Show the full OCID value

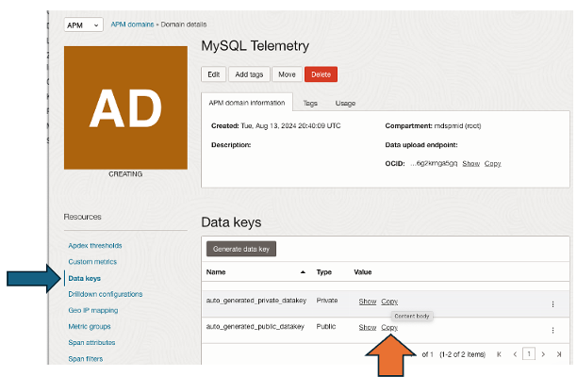coord(471,163)
